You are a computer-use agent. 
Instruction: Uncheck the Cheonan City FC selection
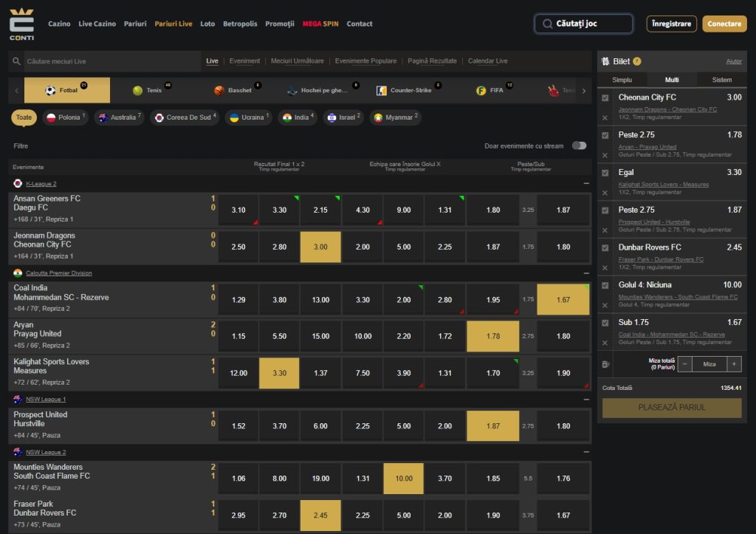605,98
